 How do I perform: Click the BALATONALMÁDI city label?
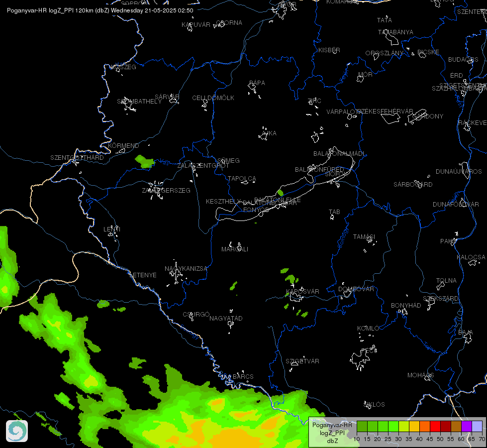[339, 154]
